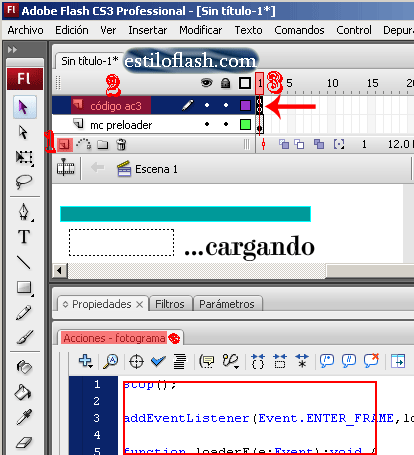Switch to the Parámetros tab
Screen dimensions: 414x455
point(227,304)
